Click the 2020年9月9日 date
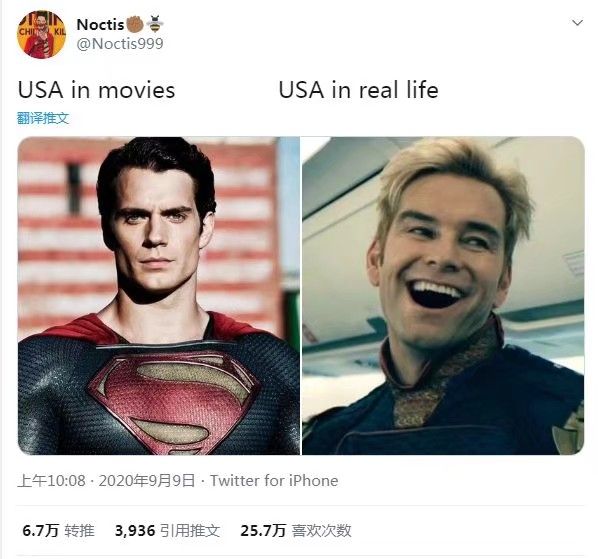The image size is (598, 559). click(146, 480)
